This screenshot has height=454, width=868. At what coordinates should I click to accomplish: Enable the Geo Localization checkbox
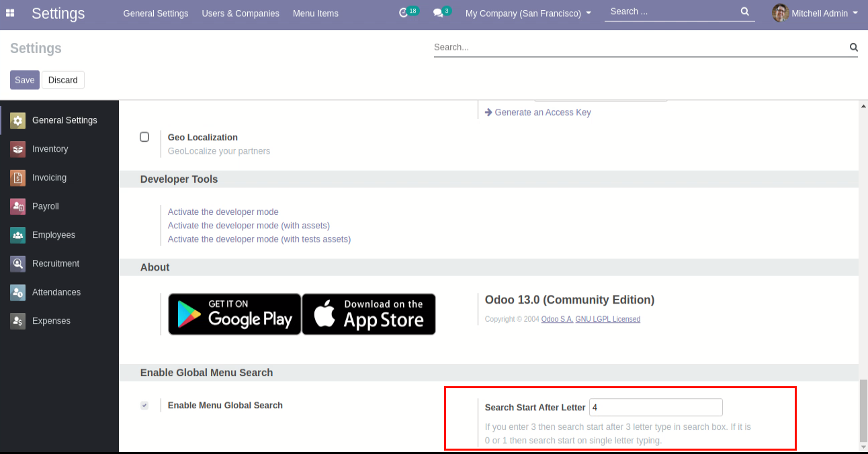pyautogui.click(x=144, y=137)
